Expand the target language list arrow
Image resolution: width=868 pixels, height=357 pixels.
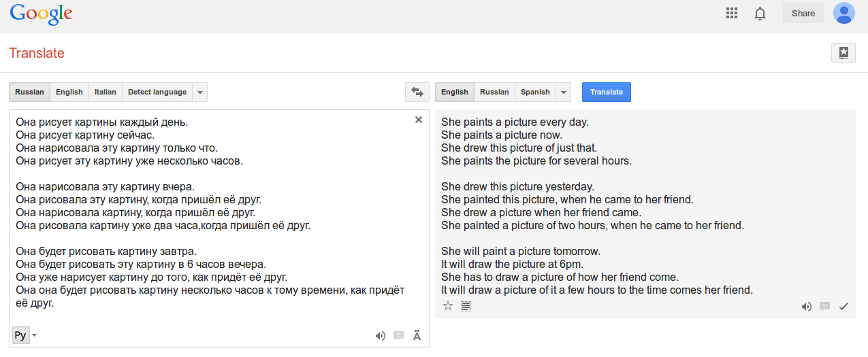[564, 92]
